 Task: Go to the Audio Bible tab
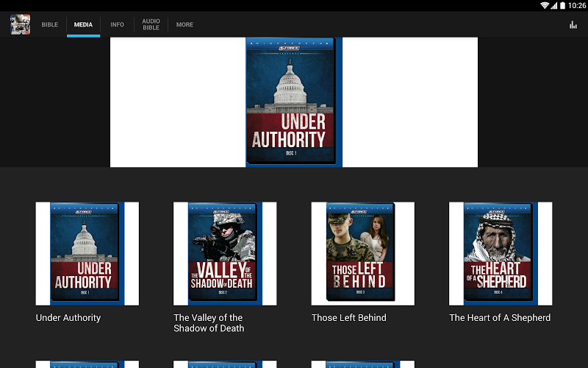tap(151, 25)
